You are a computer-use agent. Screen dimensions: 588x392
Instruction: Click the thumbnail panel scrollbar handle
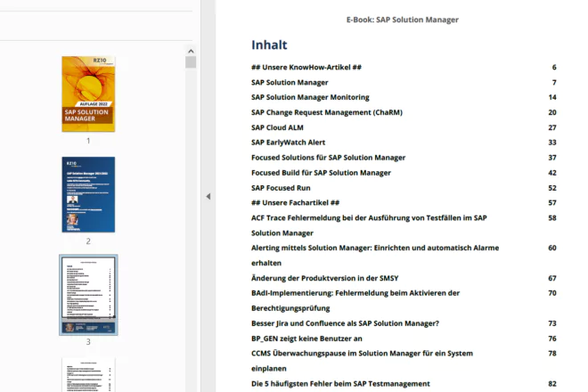pos(191,62)
